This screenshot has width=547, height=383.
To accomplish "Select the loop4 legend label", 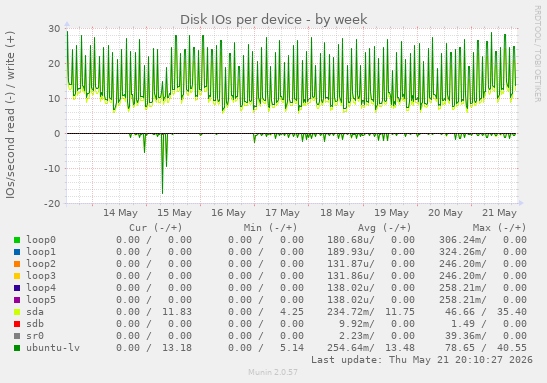I will point(41,288).
